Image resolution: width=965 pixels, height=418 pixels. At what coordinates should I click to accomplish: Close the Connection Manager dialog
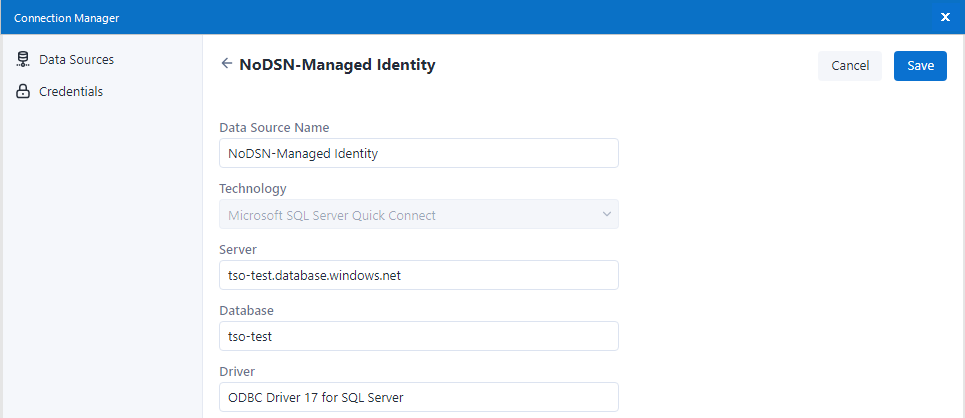(945, 17)
